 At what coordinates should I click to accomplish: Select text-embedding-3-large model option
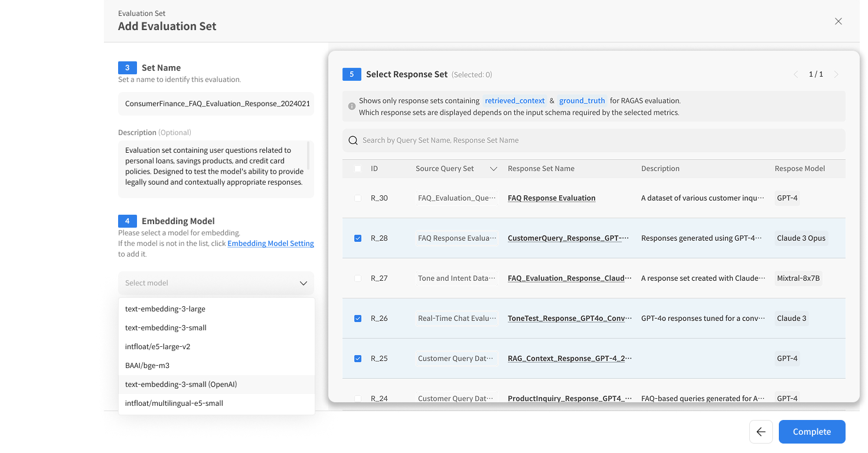tap(165, 309)
